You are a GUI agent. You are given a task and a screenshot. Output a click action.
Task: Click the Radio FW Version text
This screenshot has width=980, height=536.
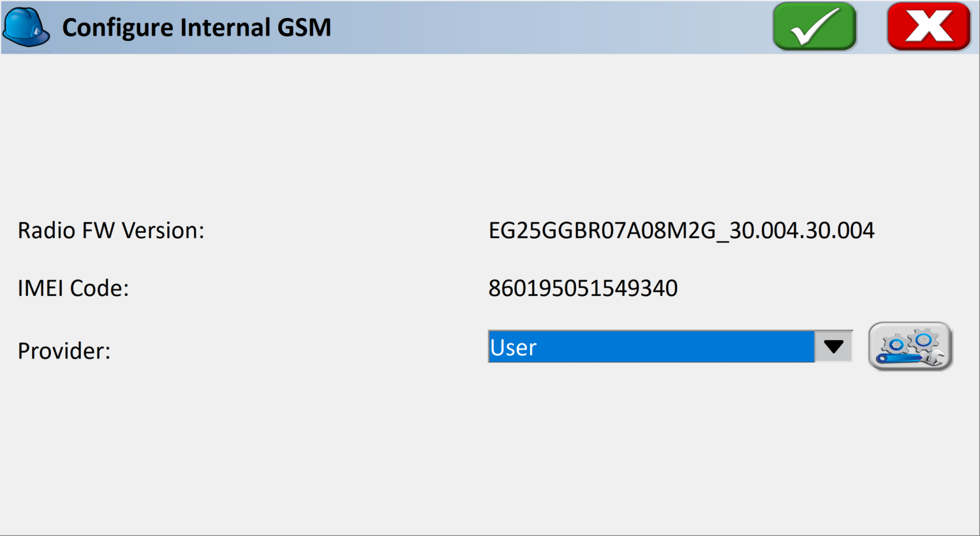pos(111,230)
